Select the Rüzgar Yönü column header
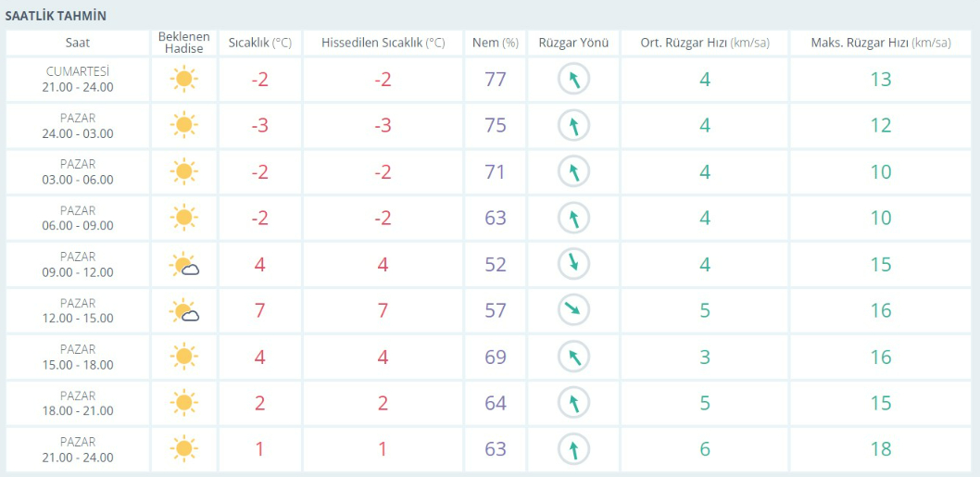This screenshot has width=980, height=477. coord(573,43)
